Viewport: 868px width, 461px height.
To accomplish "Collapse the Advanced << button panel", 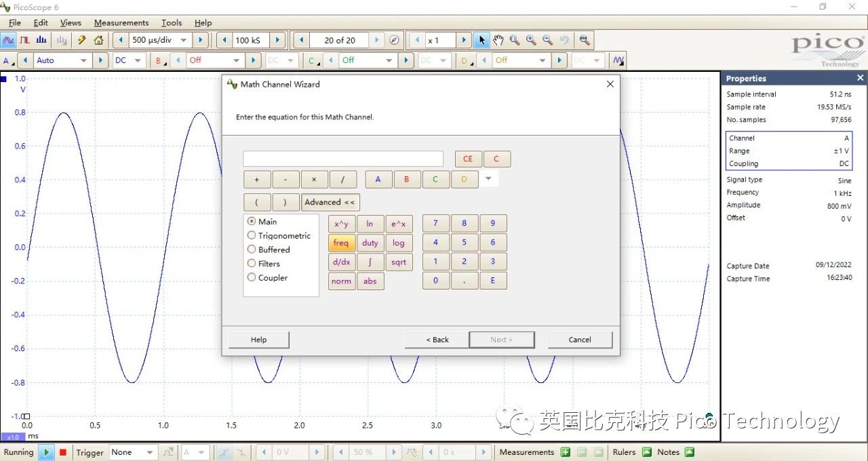I will 330,202.
